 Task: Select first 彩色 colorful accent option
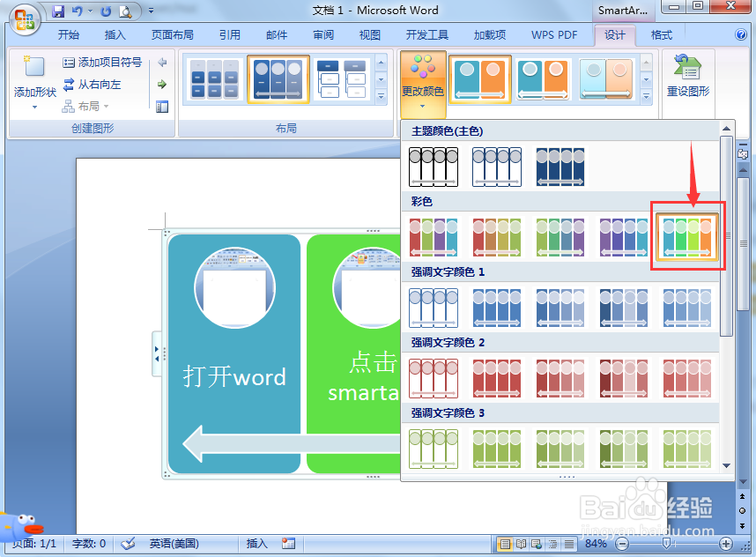tap(434, 237)
